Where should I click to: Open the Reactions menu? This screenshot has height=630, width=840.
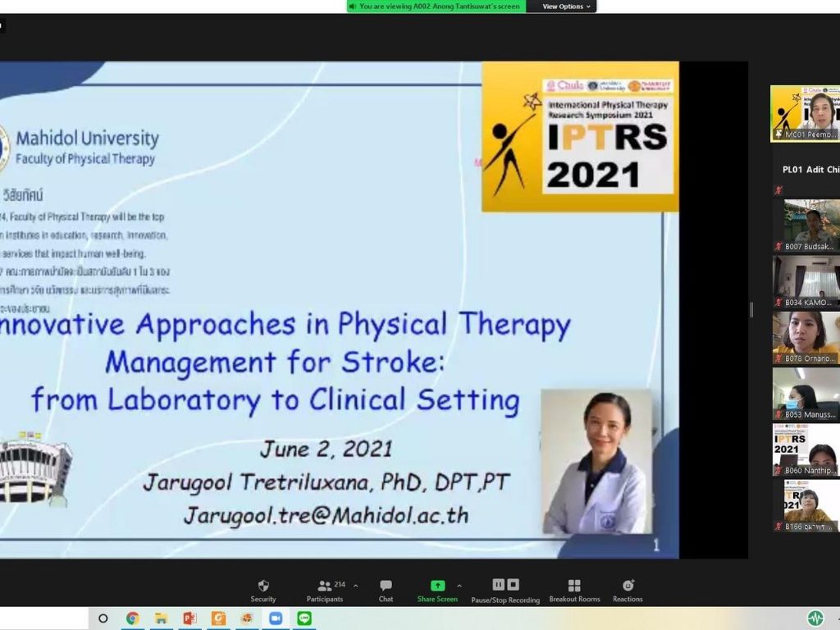pyautogui.click(x=628, y=591)
